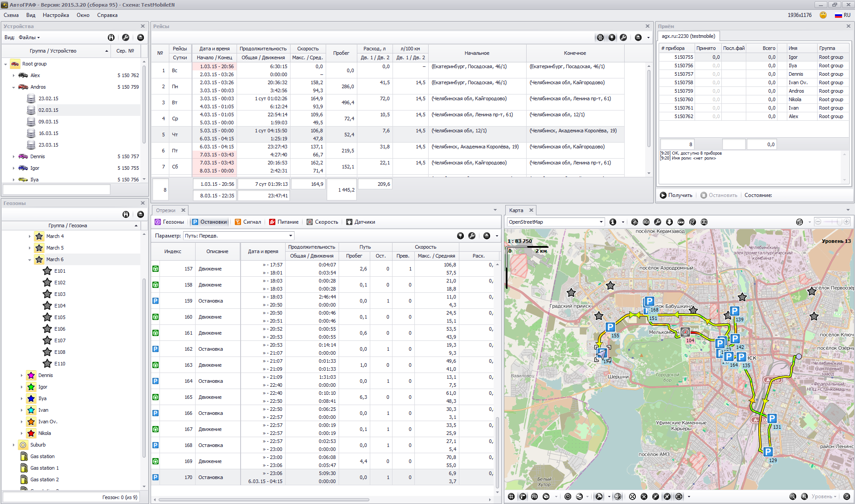Expand the Suburb geozone group
The width and height of the screenshot is (855, 504).
coord(14,445)
